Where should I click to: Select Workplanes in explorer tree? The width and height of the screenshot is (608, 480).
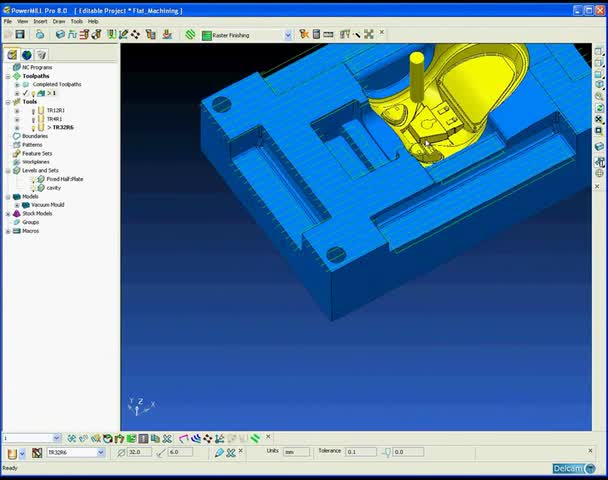pyautogui.click(x=36, y=162)
